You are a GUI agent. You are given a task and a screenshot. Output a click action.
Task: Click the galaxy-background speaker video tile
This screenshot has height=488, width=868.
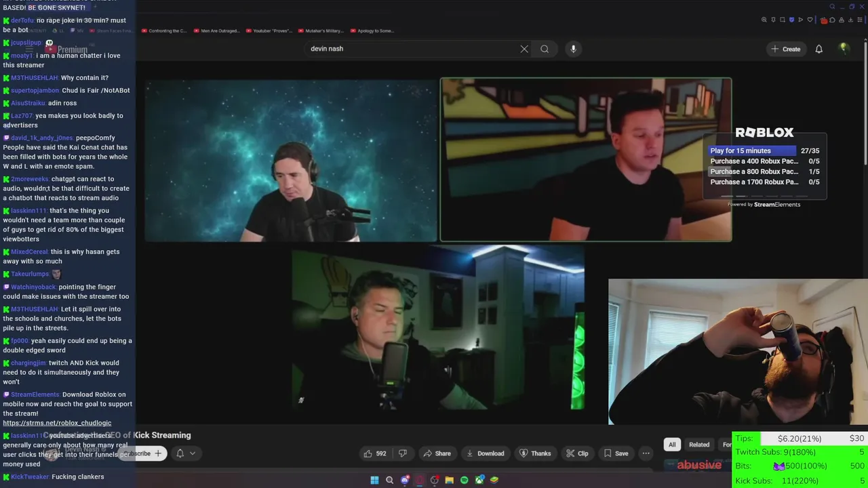[x=291, y=161]
